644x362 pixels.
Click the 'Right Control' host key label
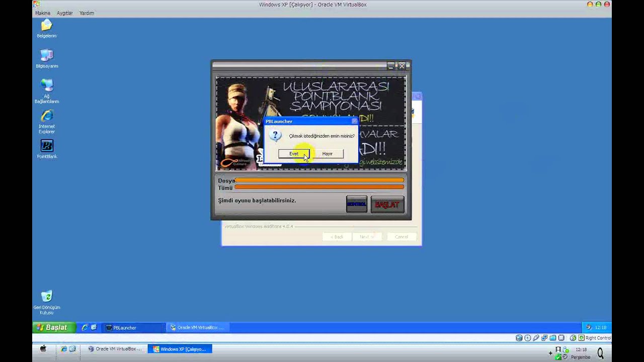[x=598, y=338]
